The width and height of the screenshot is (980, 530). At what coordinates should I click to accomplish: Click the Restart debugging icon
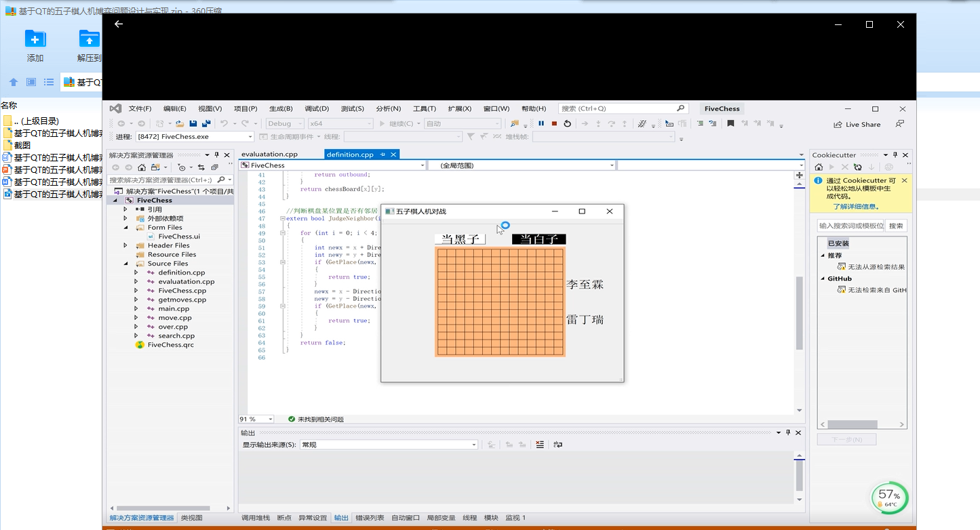click(x=567, y=123)
